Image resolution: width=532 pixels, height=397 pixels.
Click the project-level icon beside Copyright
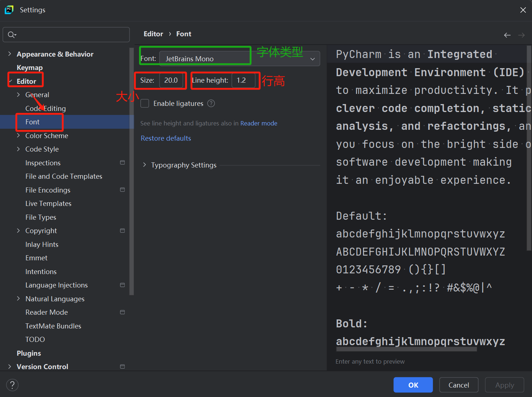[x=123, y=231]
